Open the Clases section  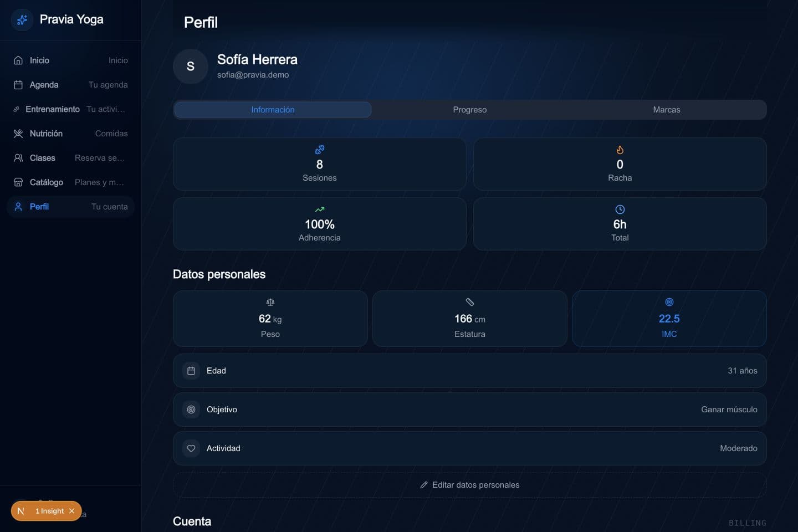pos(70,158)
